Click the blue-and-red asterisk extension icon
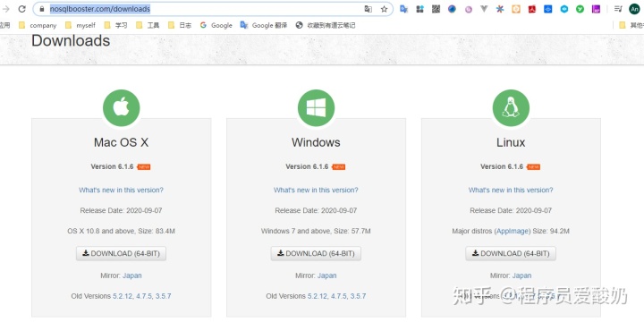The height and width of the screenshot is (322, 644). pos(500,9)
